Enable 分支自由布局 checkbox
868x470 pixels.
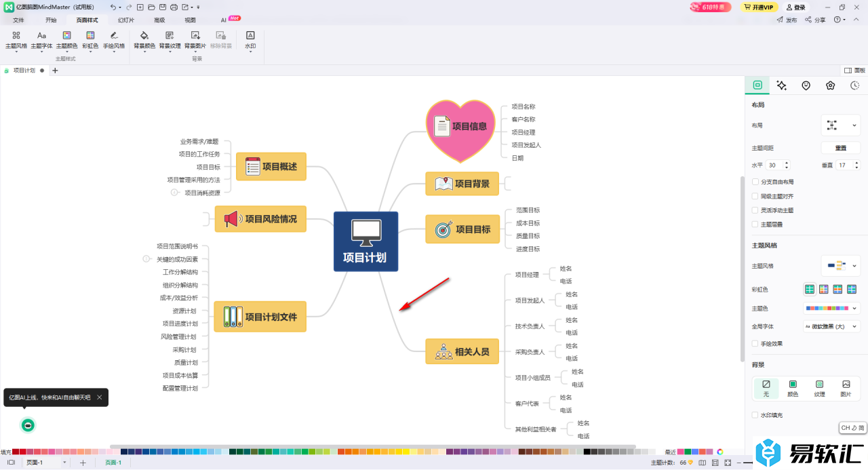(755, 182)
